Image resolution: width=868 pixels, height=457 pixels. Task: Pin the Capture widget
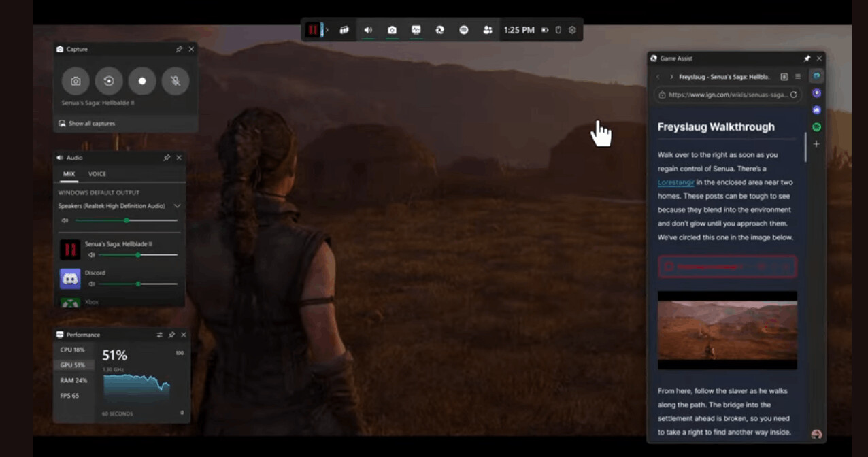click(x=179, y=49)
